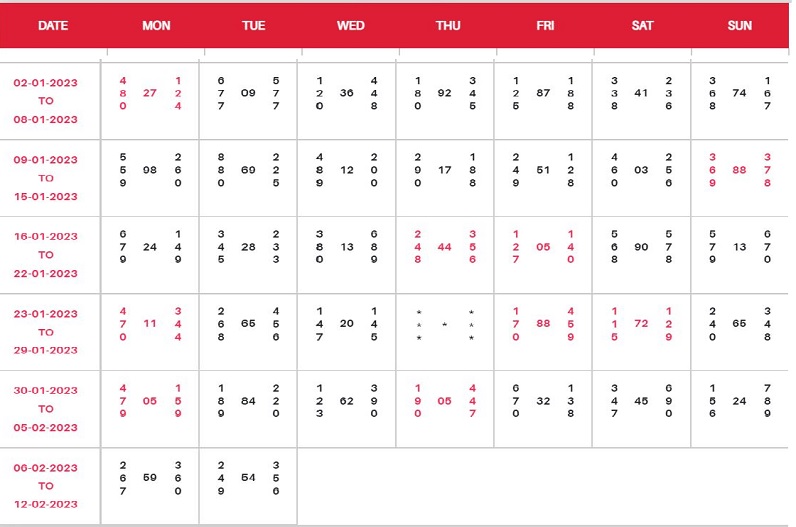Click the 09-01-2023 to 15-01-2023 date range
The height and width of the screenshot is (527, 796).
coord(46,178)
